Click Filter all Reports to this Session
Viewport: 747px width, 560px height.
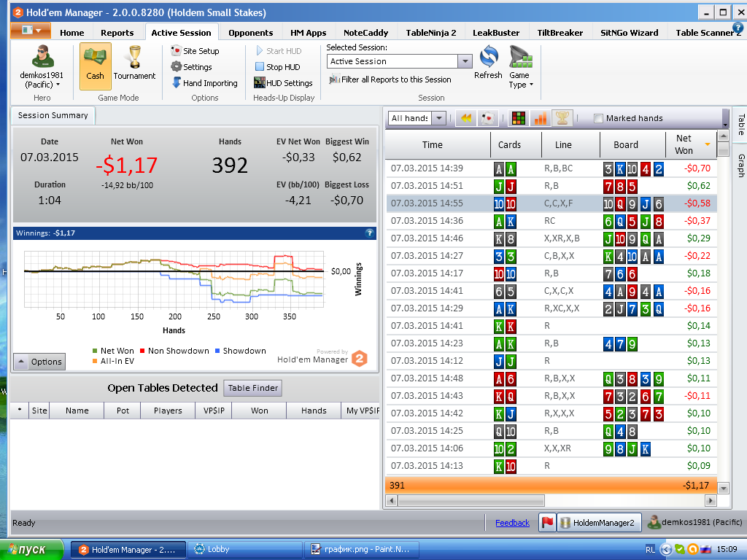[391, 79]
